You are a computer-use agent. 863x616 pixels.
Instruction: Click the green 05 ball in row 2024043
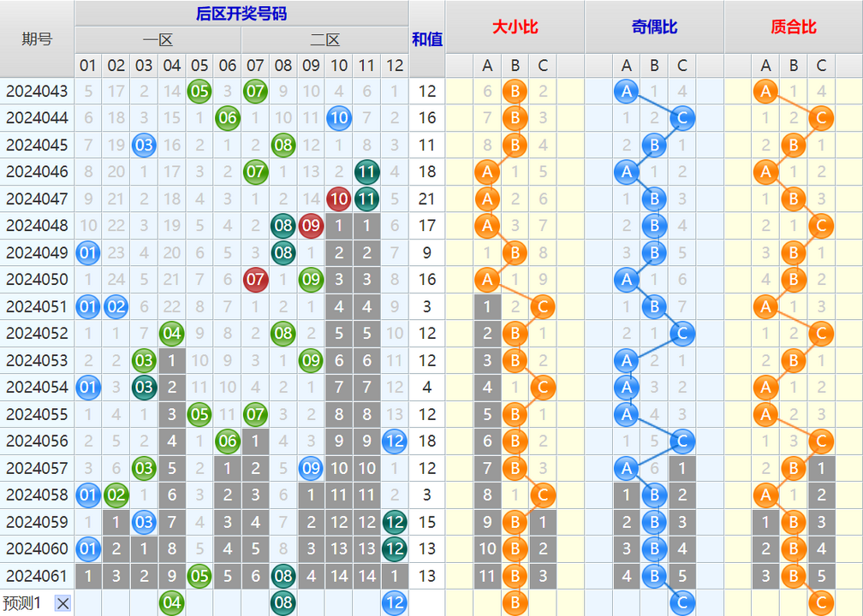[x=199, y=91]
